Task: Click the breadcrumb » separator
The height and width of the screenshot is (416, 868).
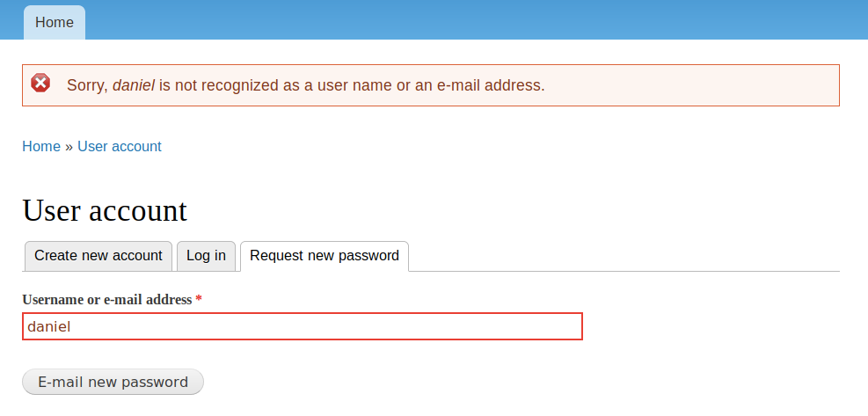Action: (x=69, y=147)
